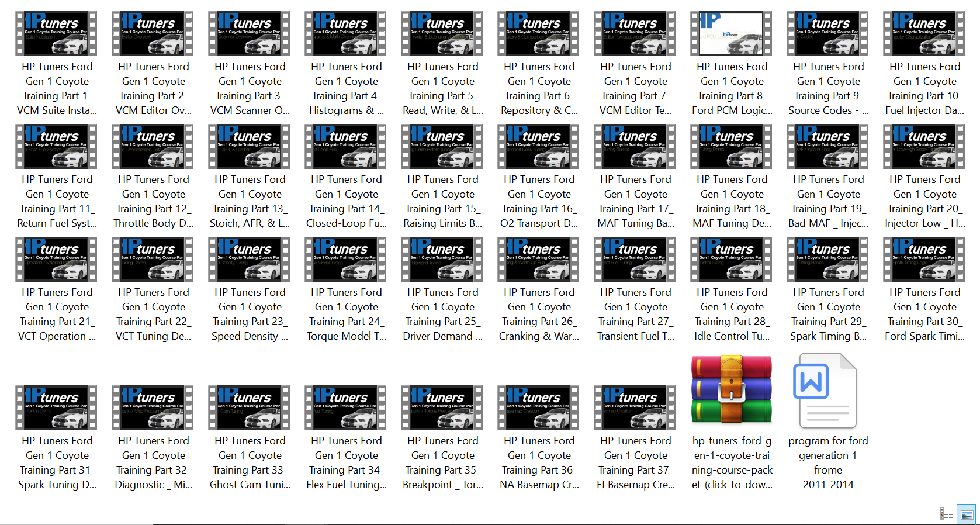Select Training Part 16 O2 Transport video icon
This screenshot has height=525, width=980.
[539, 146]
